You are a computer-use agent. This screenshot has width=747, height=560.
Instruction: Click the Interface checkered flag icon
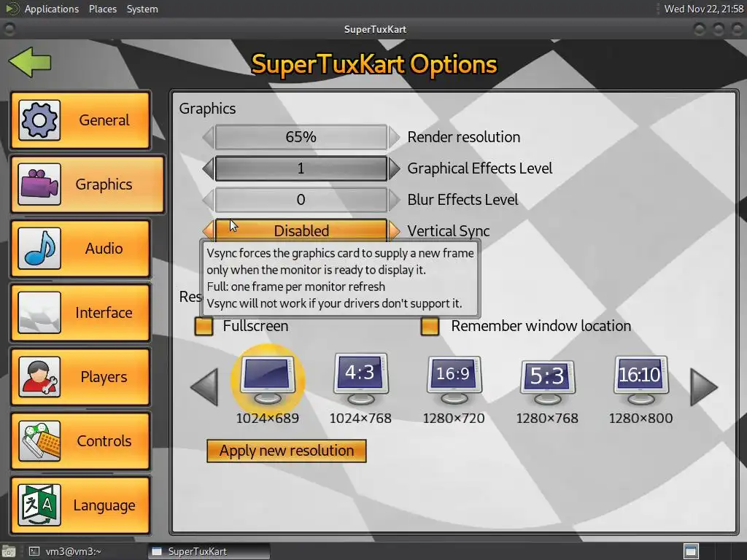(39, 312)
